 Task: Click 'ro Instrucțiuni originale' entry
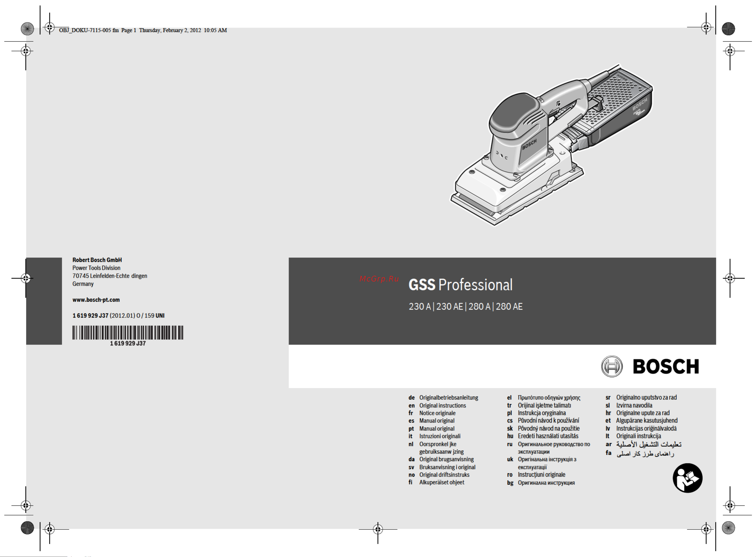536,475
